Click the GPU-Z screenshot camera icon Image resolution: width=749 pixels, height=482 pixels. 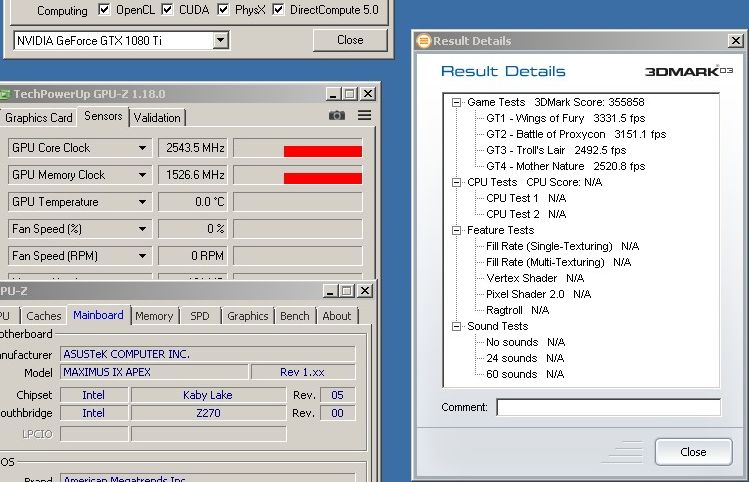(x=337, y=116)
